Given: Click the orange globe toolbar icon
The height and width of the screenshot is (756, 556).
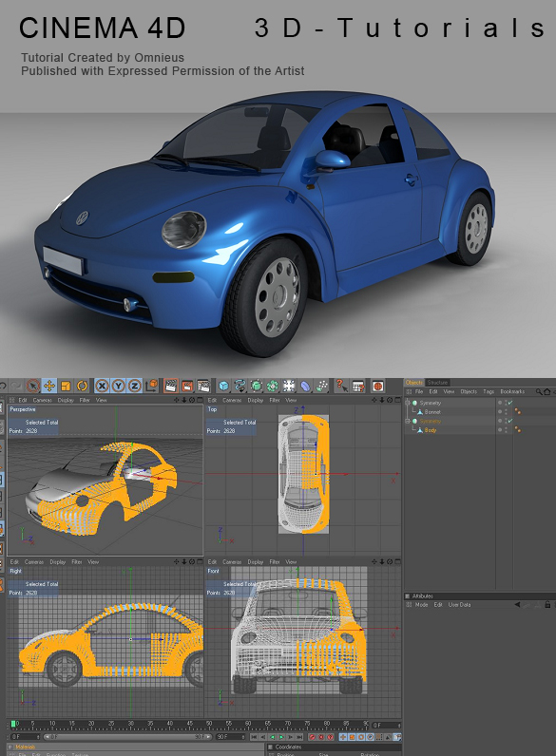Looking at the screenshot, I should point(378,386).
